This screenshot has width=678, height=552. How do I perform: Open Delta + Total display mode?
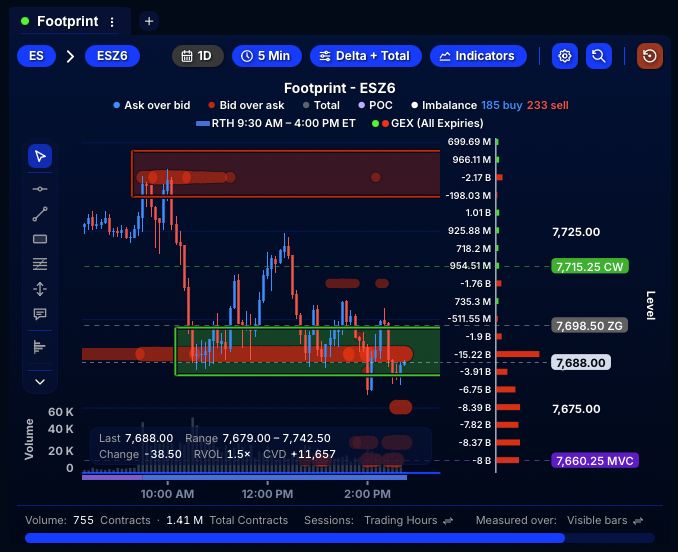(x=365, y=56)
